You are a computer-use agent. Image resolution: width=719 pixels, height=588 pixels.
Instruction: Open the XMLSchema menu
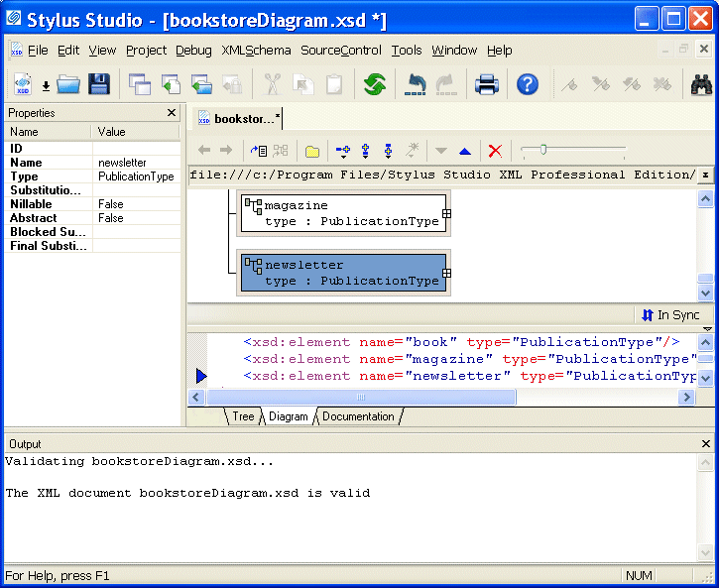256,51
